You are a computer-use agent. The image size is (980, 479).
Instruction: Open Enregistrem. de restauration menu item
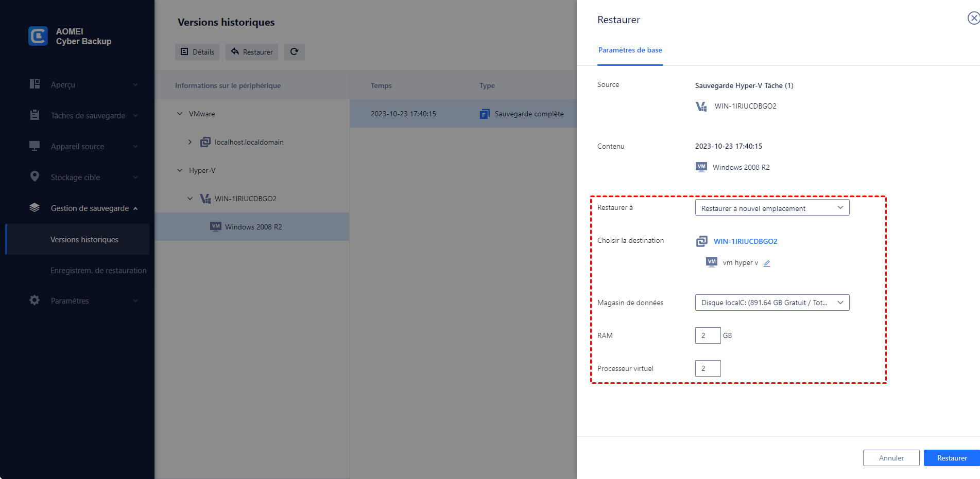[98, 271]
